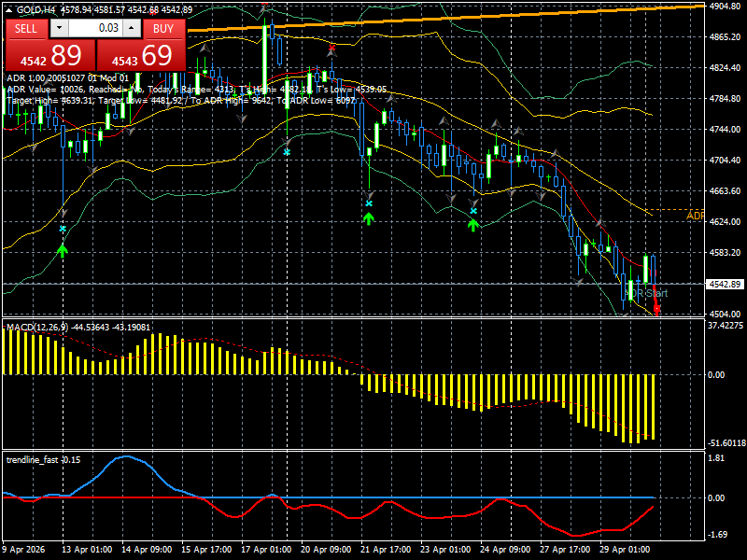
Task: Collapse the one-click trading panel triangle
Action: tap(8, 9)
